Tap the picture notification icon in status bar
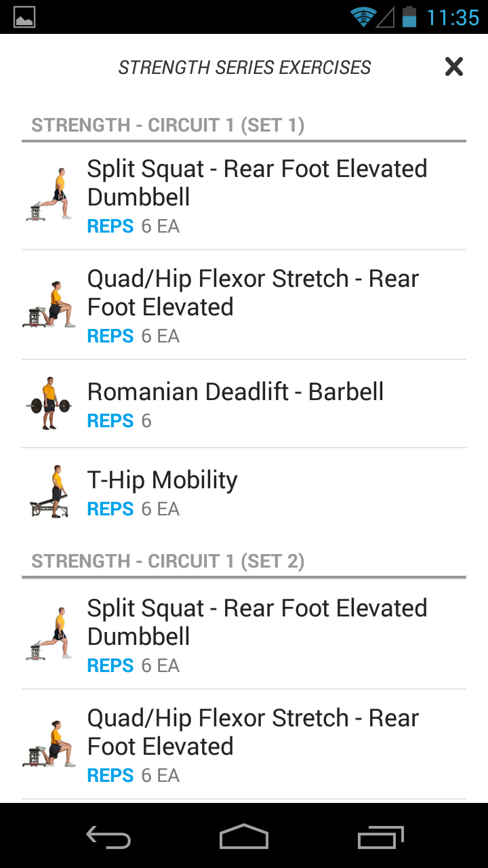488x868 pixels. [24, 17]
